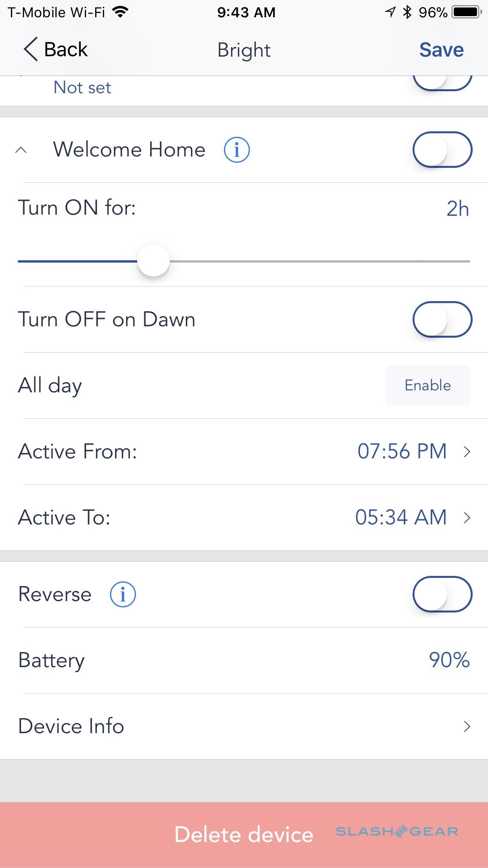Tap the Welcome Home info icon
The width and height of the screenshot is (488, 868).
click(x=237, y=150)
